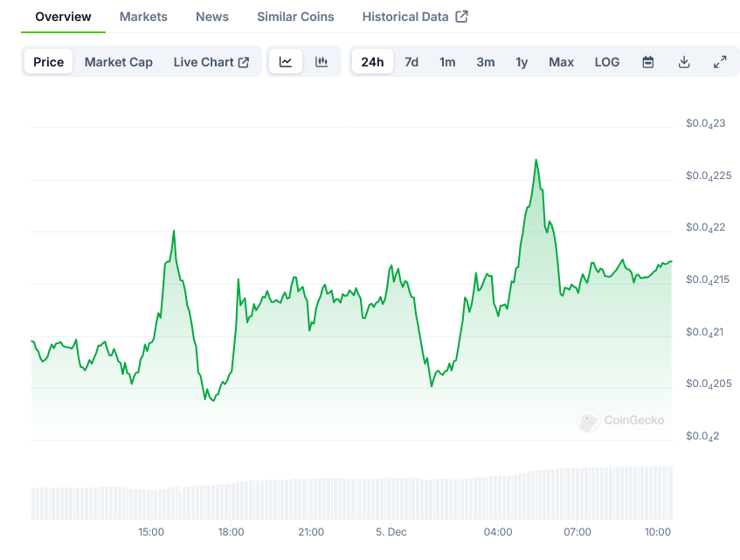This screenshot has height=560, width=740.
Task: Show the 3m price range
Action: click(486, 62)
